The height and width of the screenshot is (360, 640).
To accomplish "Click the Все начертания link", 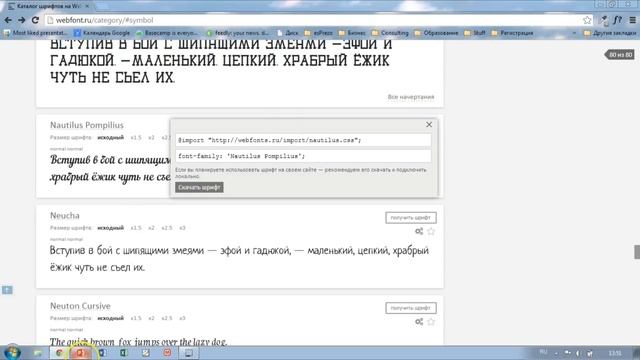I will pyautogui.click(x=411, y=97).
